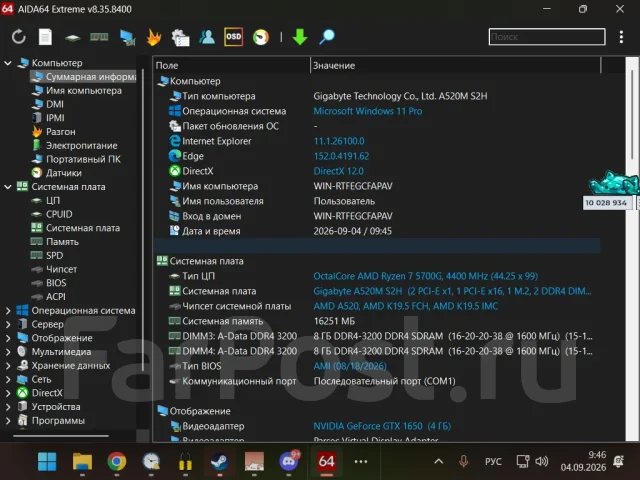The width and height of the screenshot is (640, 480).
Task: Expand the Сервер tree node
Action: 8,324
